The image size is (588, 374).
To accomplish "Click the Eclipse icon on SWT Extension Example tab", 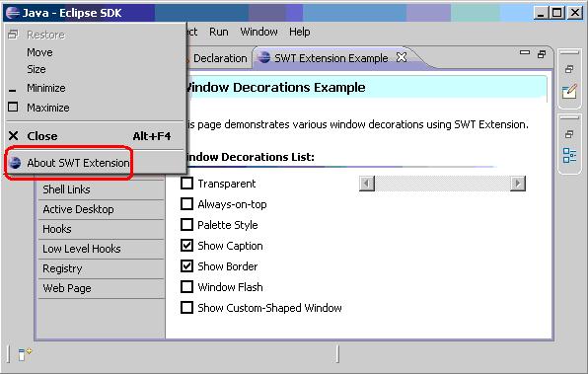I will tap(264, 57).
